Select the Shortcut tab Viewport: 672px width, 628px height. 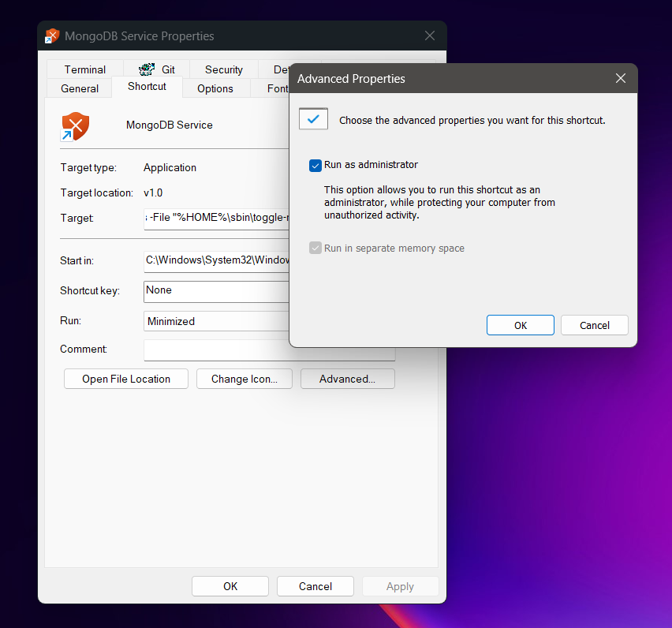(147, 87)
